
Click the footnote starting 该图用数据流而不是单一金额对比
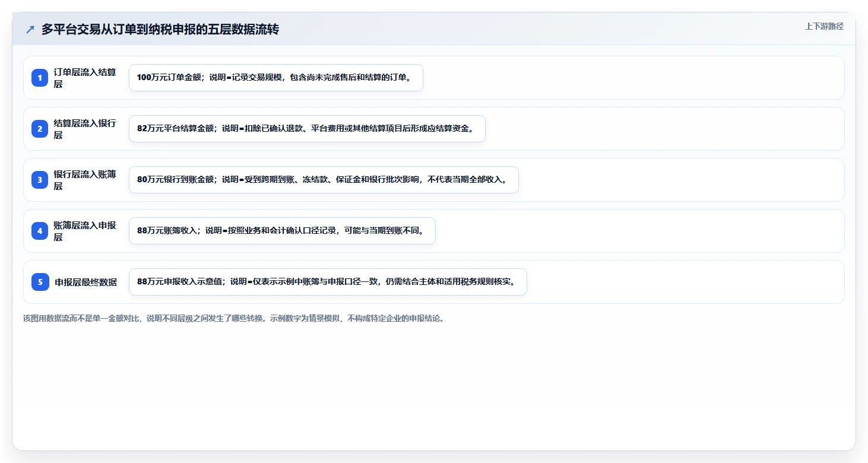(x=234, y=318)
